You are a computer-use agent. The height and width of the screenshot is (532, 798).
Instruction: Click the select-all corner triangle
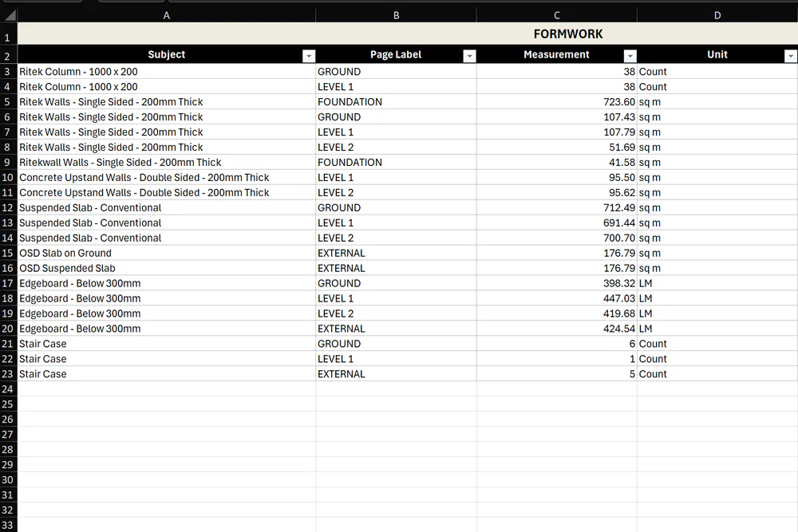9,15
